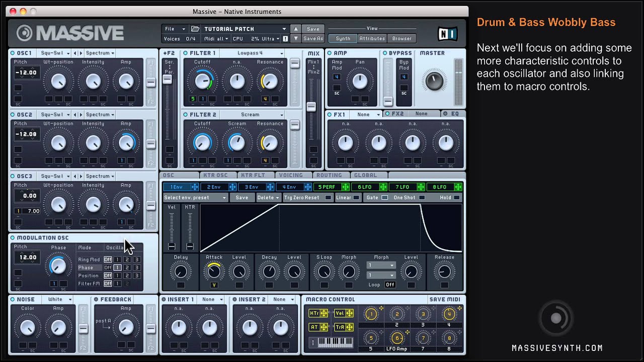644x362 pixels.
Task: Click the OSC1 pitch value field
Action: (x=26, y=72)
